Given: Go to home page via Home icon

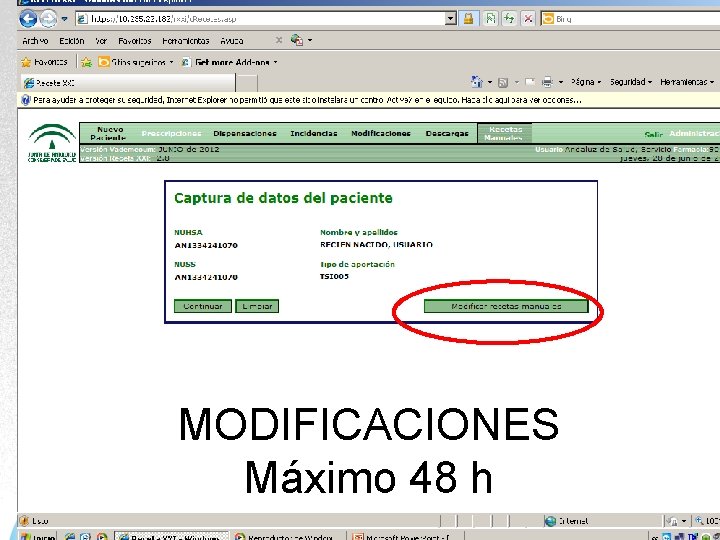Looking at the screenshot, I should pyautogui.click(x=477, y=82).
